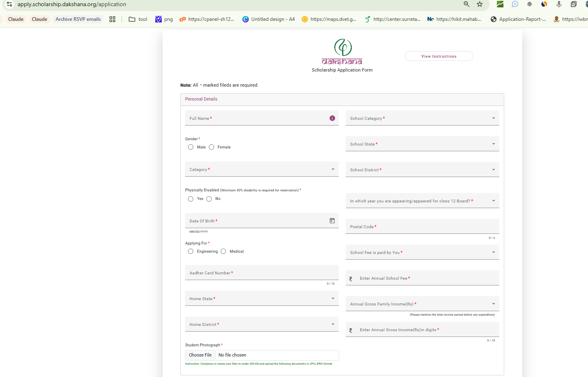Open the School Fee is paid by You dropdown

pos(423,252)
